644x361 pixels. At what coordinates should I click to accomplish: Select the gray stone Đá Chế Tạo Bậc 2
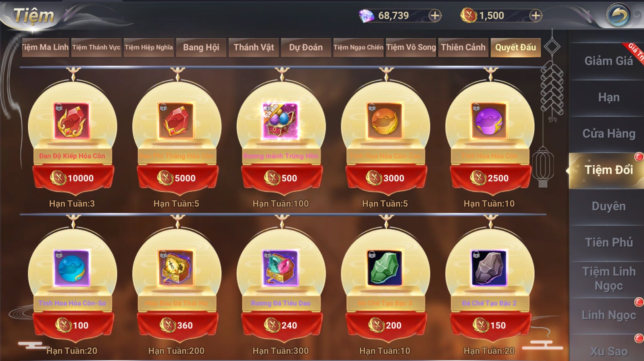[x=489, y=268]
